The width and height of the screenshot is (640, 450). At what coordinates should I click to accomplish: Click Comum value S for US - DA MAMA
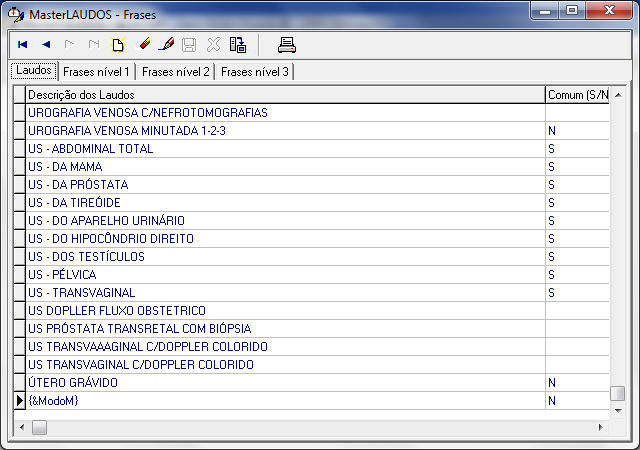click(x=577, y=167)
